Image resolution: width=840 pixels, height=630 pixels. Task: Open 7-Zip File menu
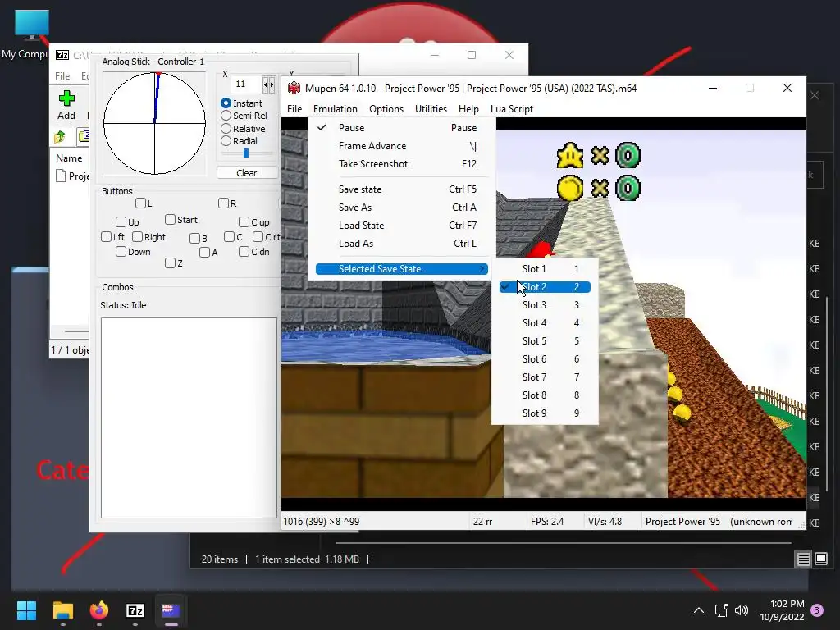pyautogui.click(x=62, y=76)
